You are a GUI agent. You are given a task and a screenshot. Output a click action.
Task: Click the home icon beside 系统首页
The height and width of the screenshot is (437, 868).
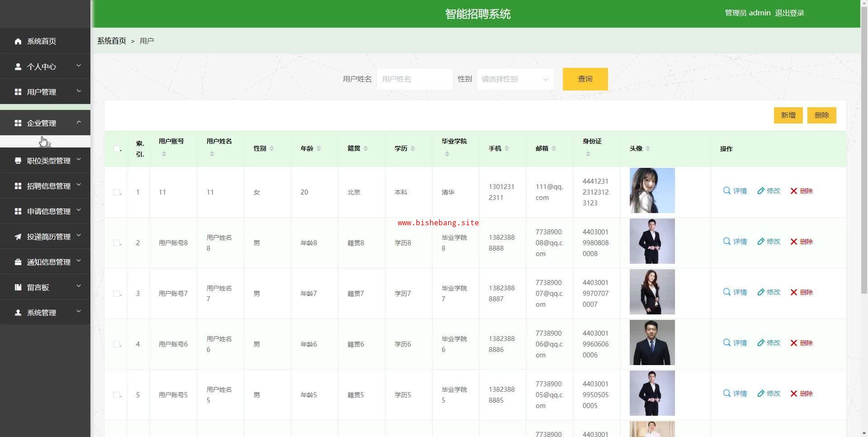click(x=18, y=41)
